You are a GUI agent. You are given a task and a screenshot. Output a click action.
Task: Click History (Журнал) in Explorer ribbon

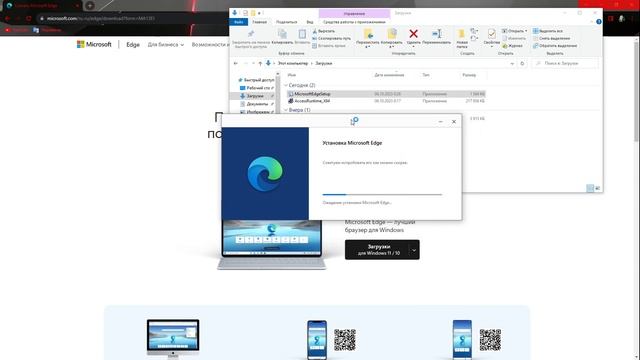tap(512, 46)
